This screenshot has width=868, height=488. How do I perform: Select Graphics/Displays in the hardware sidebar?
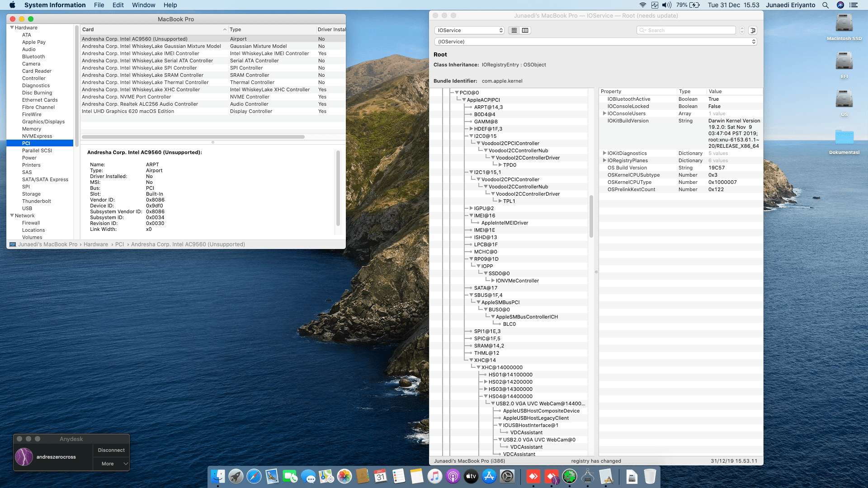[x=43, y=122]
